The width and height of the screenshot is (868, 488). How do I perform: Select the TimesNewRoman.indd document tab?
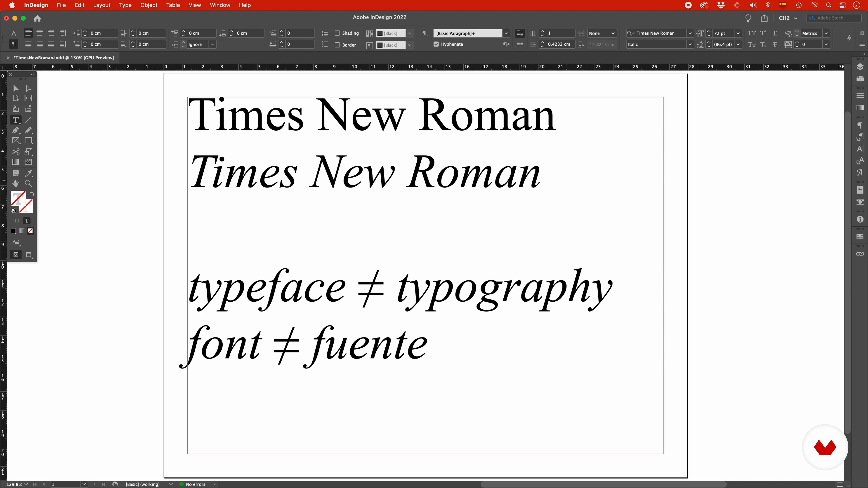63,58
